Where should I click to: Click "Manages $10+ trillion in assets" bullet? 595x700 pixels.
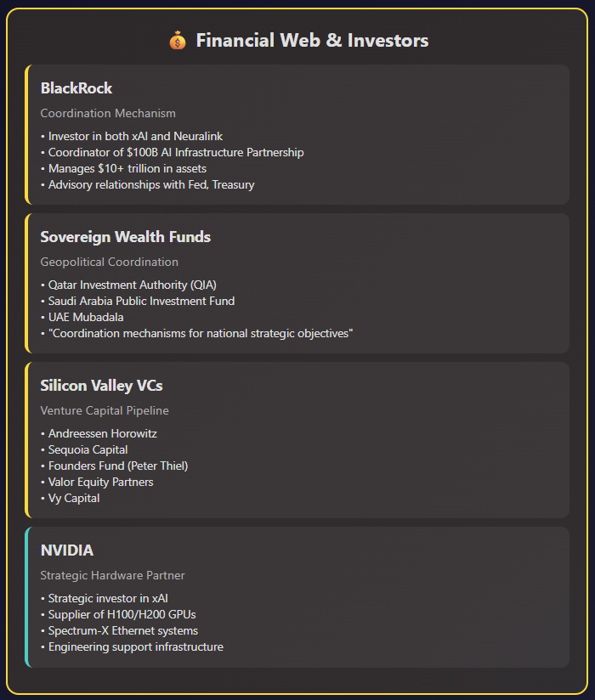click(127, 168)
